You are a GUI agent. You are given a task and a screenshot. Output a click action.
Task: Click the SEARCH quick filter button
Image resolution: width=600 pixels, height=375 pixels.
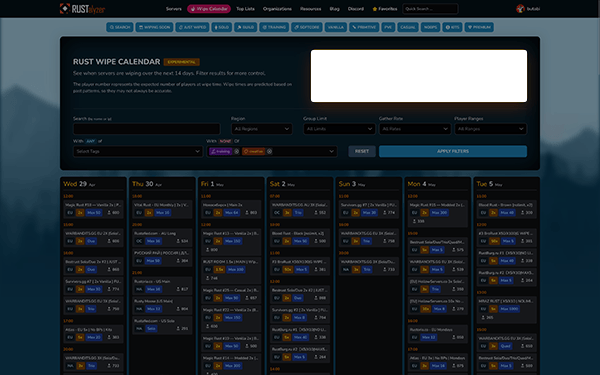click(120, 27)
